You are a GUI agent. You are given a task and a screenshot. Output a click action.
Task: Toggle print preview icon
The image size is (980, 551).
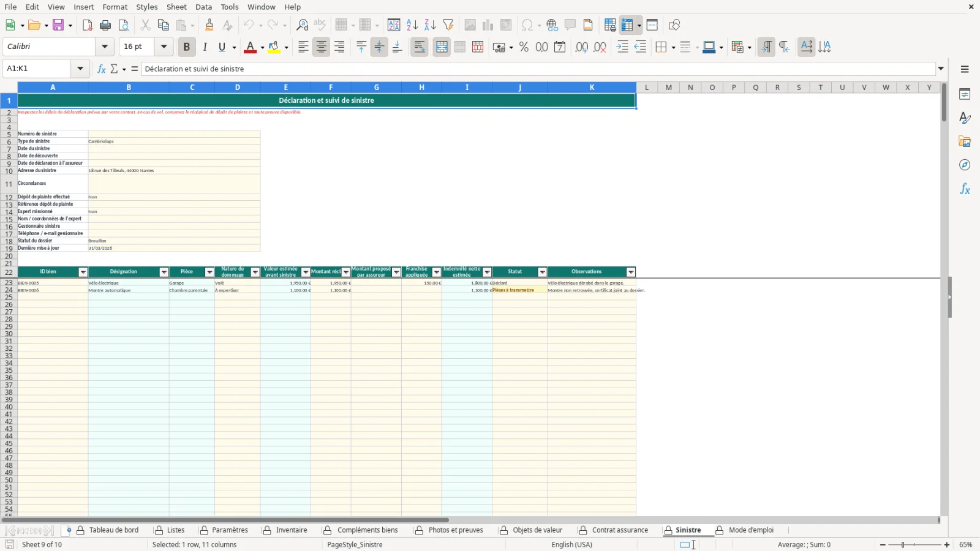(124, 25)
